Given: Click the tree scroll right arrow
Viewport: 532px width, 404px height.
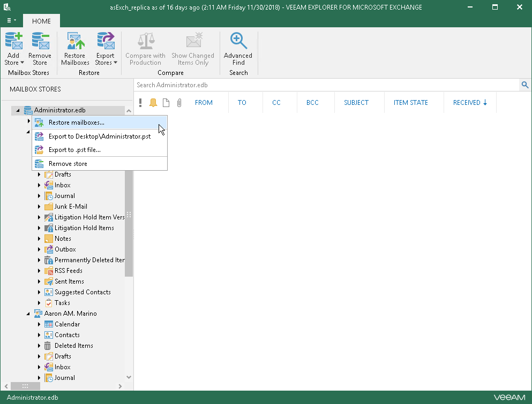Looking at the screenshot, I should (x=120, y=386).
